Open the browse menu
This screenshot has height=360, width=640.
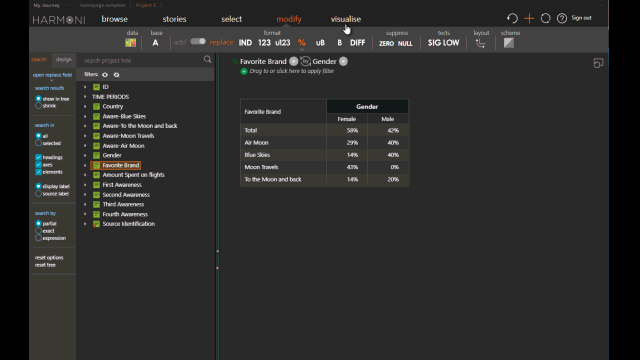115,19
